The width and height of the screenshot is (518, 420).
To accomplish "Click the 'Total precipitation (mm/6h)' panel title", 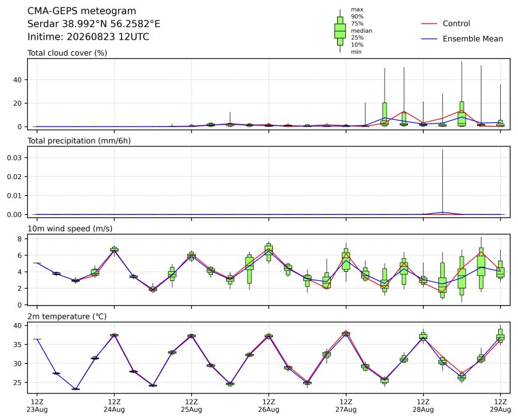I will 79,141.
